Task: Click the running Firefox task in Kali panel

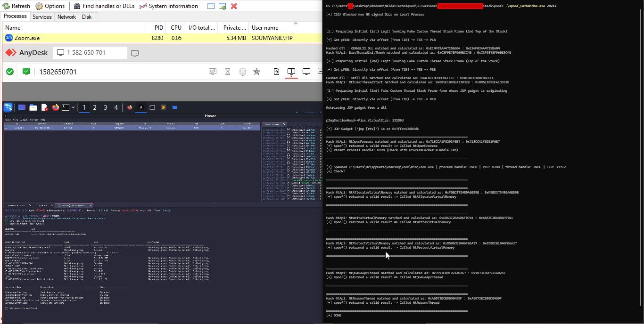Action: tap(130, 107)
